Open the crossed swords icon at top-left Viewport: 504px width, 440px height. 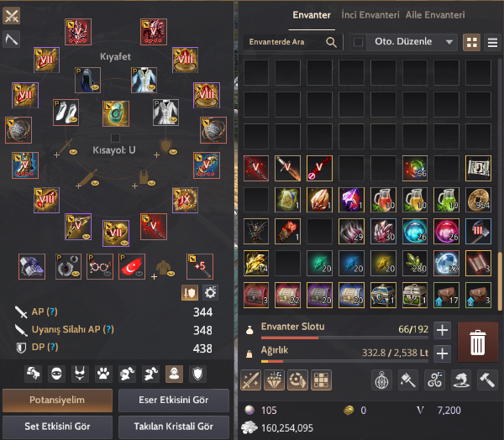point(11,15)
